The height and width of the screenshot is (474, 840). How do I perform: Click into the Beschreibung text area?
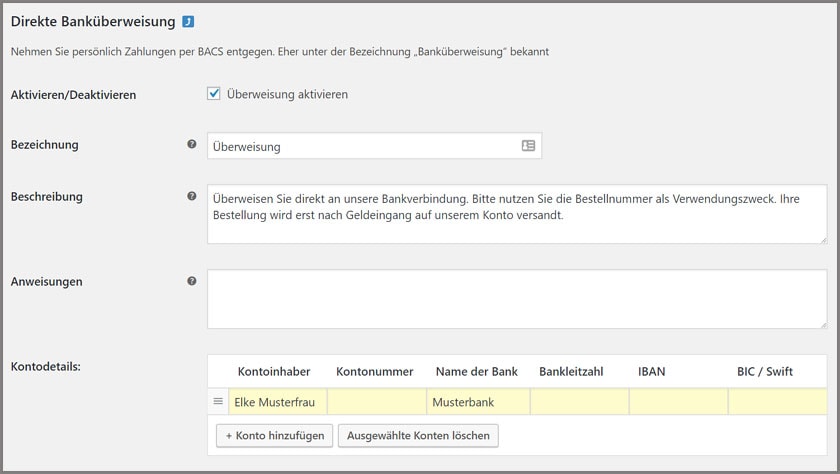[x=516, y=213]
